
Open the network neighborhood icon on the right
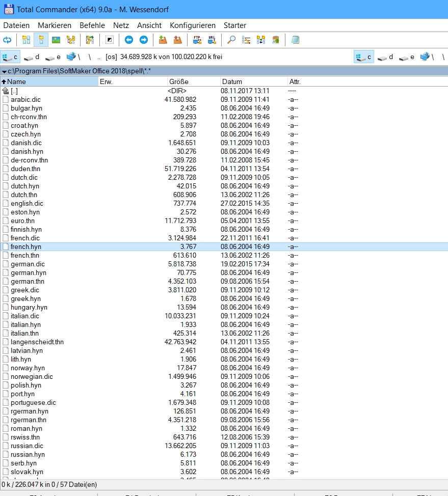pyautogui.click(x=427, y=57)
